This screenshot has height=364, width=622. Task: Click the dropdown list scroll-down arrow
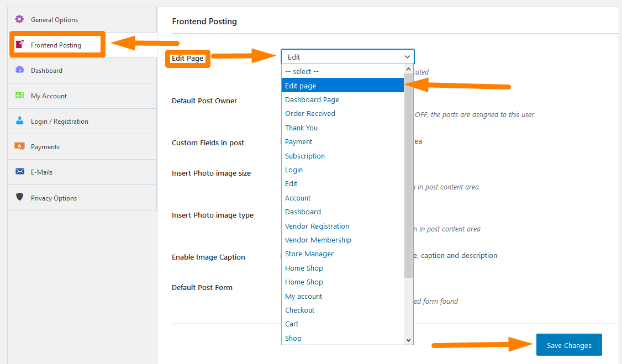(x=409, y=340)
